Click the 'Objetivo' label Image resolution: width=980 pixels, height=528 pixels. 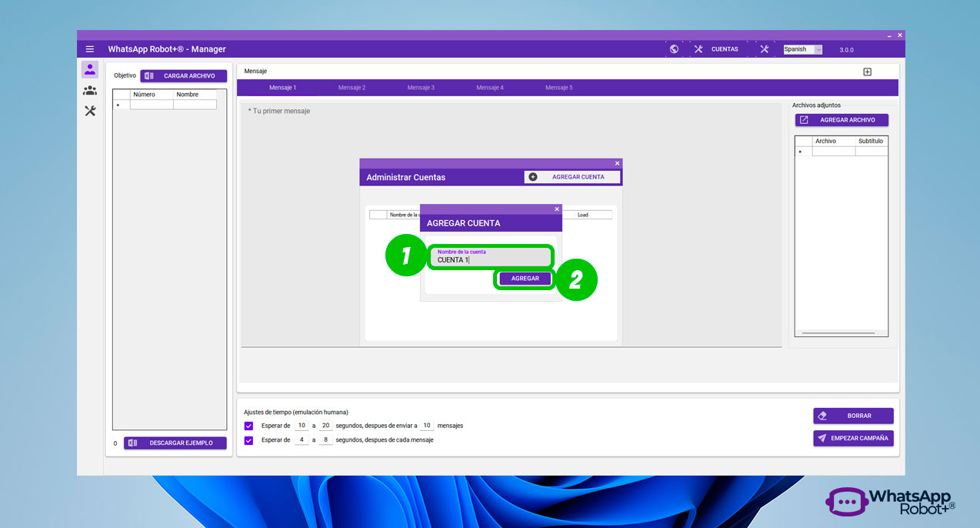click(x=125, y=76)
